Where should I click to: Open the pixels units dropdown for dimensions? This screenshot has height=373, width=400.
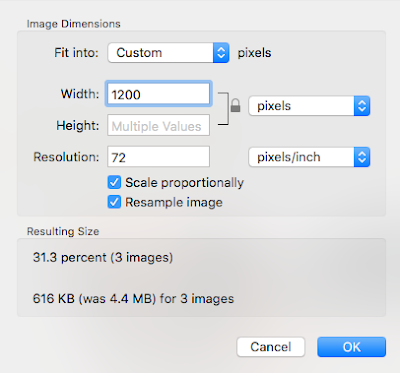[309, 106]
